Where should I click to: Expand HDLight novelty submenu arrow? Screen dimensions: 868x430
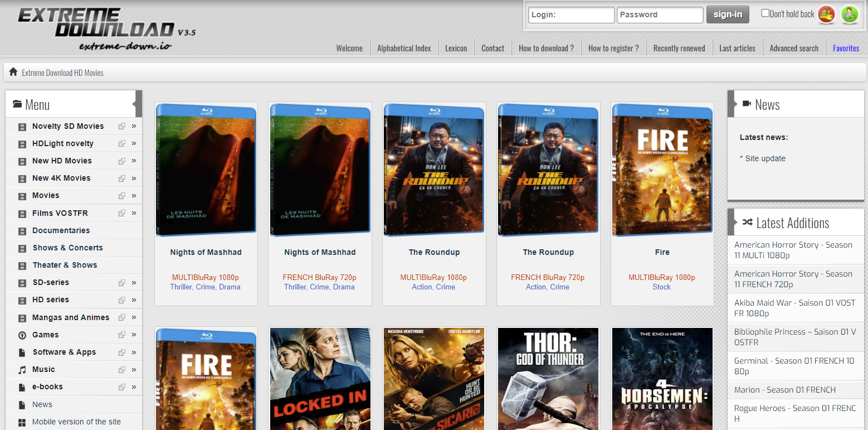(x=134, y=143)
